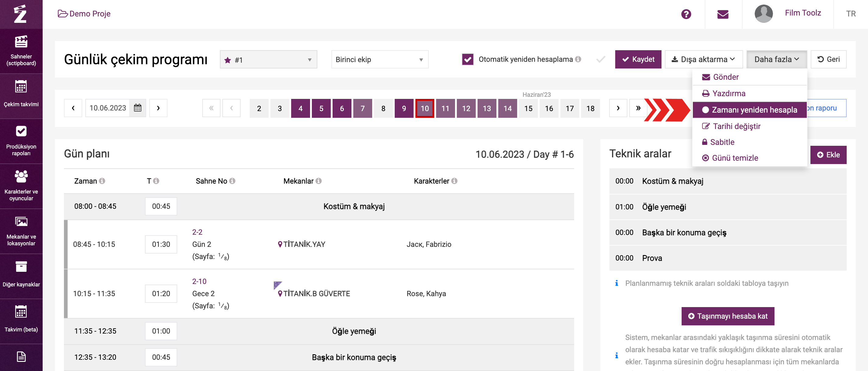The image size is (868, 371).
Task: Click info icon beside Sahne No column
Action: coord(232,181)
